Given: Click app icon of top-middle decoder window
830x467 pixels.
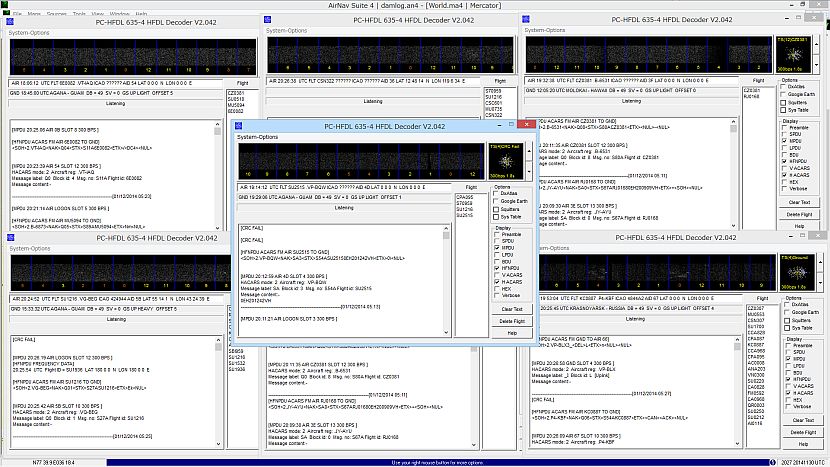Looking at the screenshot, I should 268,20.
